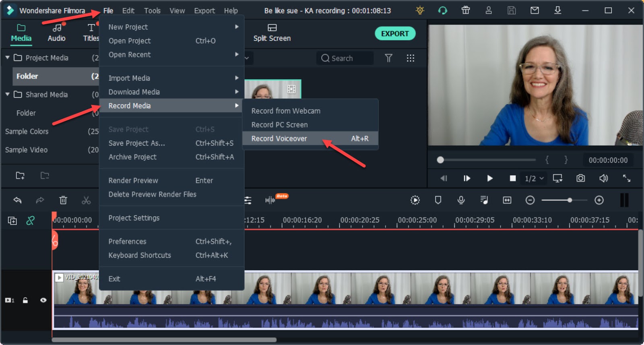
Task: Click the voiceover microphone icon on timeline toolbar
Action: [x=461, y=200]
